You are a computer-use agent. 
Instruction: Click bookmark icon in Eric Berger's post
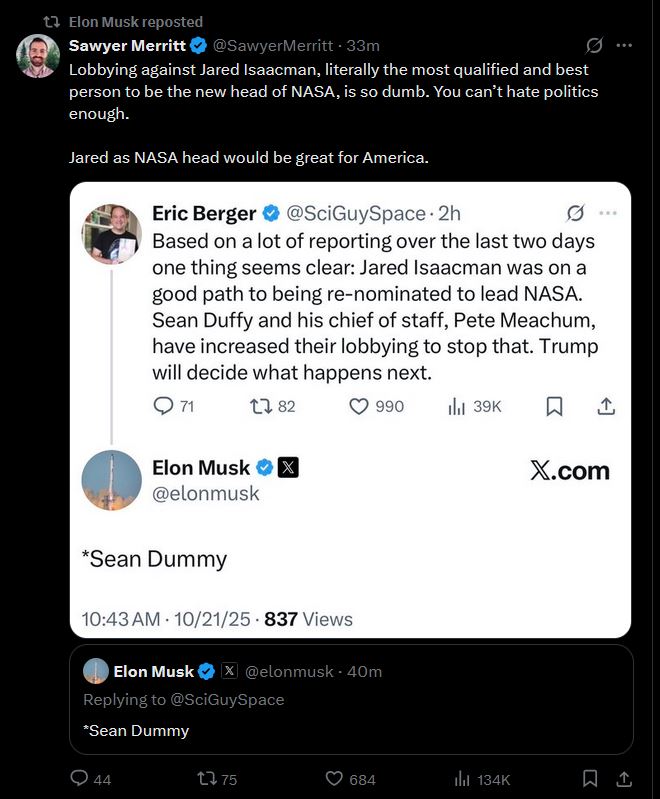click(x=554, y=406)
